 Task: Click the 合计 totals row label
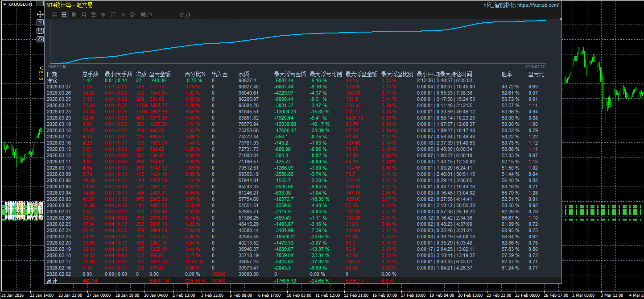coord(52,281)
